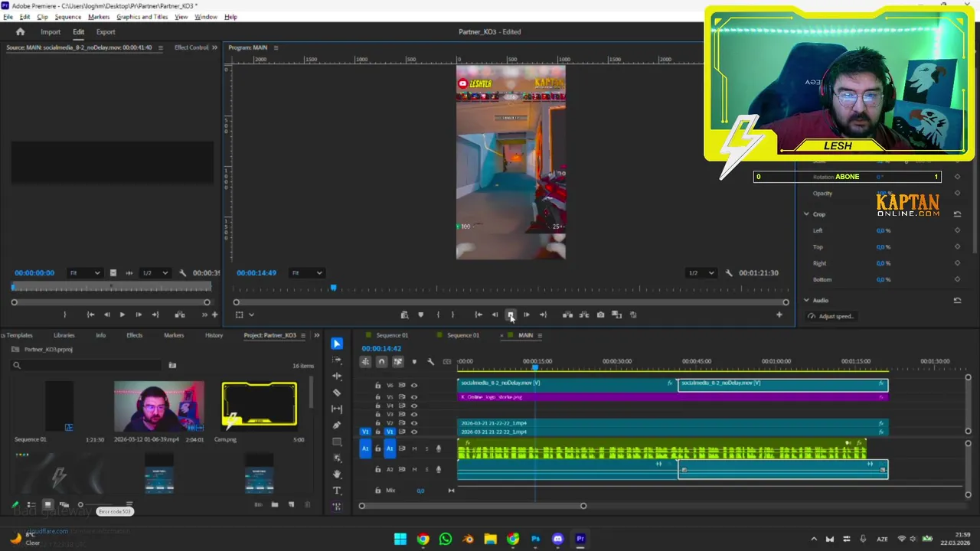Open the Program monitor zoom Fit dropdown

tap(306, 273)
